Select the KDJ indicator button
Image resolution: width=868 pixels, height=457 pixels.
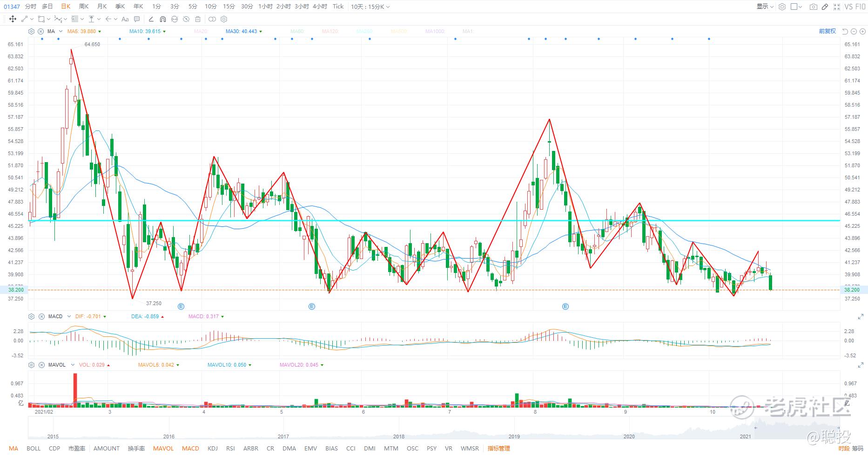[213, 449]
